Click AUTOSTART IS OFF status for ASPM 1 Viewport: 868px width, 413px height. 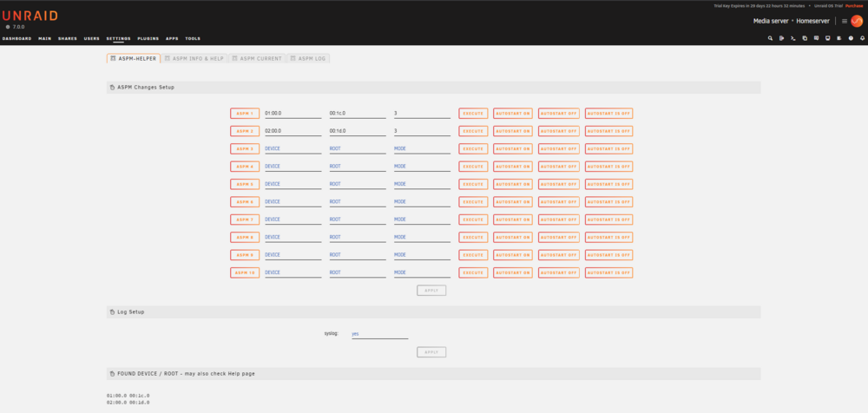[609, 114]
